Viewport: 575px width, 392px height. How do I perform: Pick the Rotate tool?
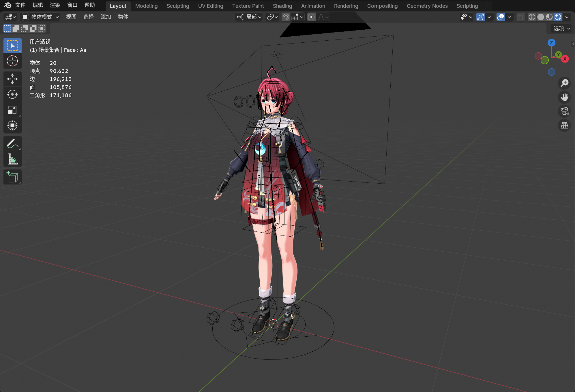tap(12, 94)
